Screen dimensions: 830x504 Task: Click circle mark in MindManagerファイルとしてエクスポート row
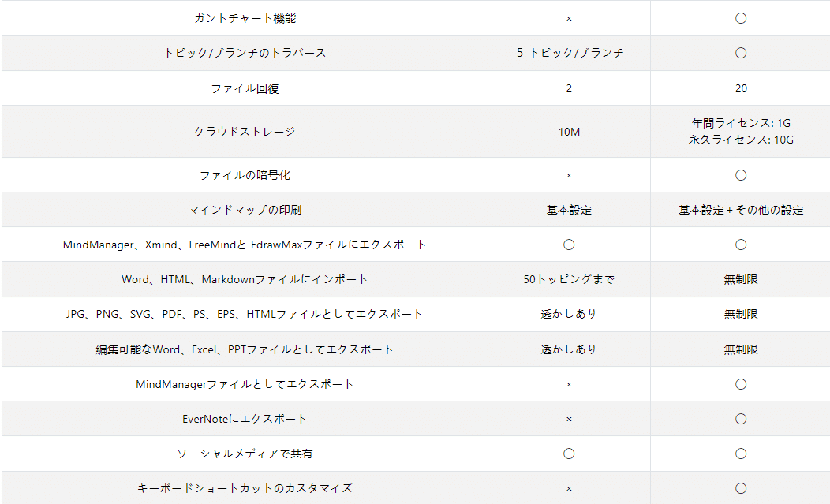pyautogui.click(x=741, y=384)
